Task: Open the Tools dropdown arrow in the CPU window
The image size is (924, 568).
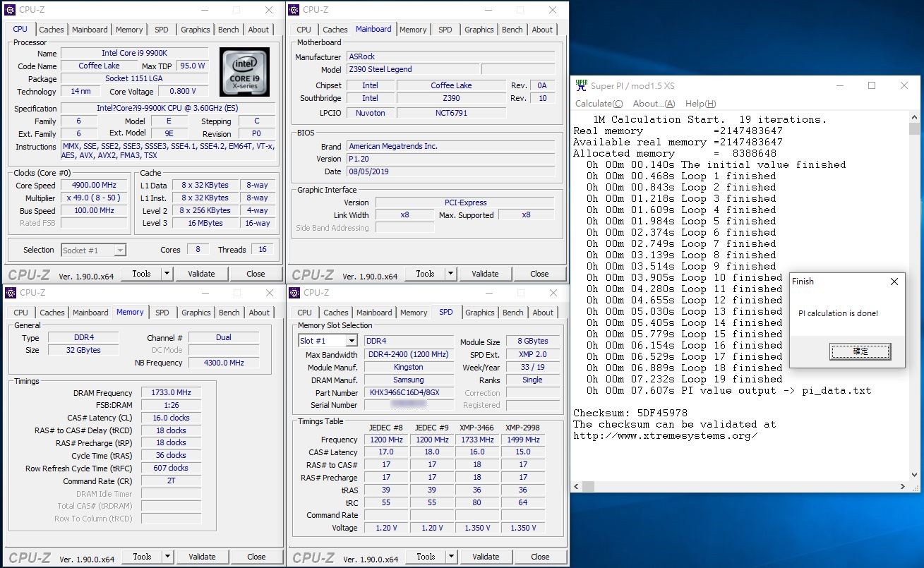Action: (167, 274)
